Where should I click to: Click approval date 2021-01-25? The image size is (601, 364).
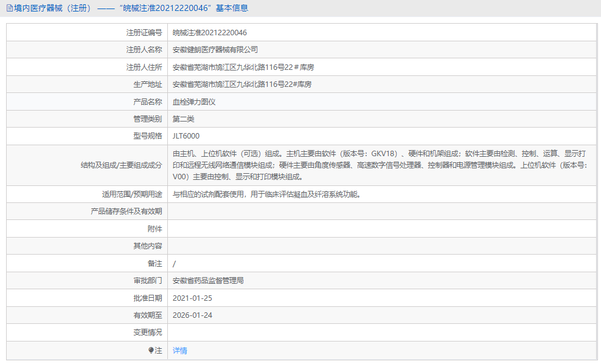coord(192,298)
